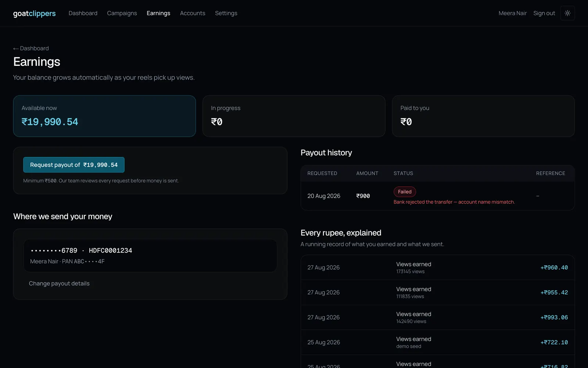
Task: Click the masked account number ending 6789
Action: (54, 251)
